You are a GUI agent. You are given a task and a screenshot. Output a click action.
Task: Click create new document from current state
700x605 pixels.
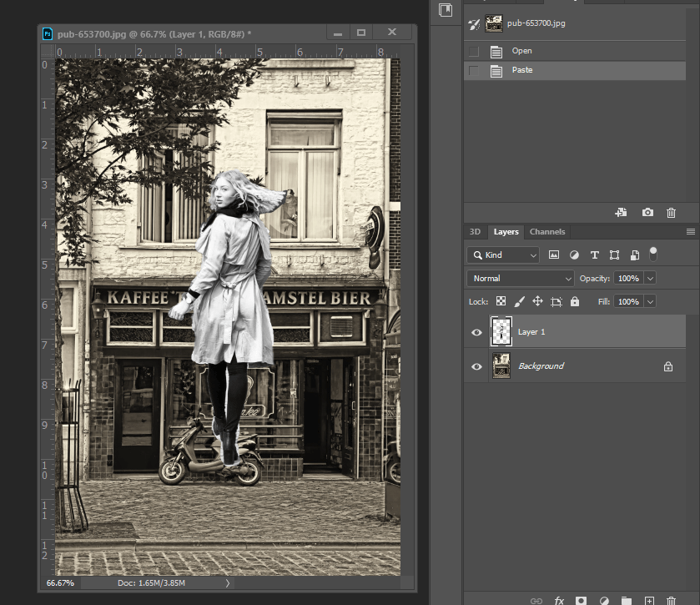click(621, 213)
